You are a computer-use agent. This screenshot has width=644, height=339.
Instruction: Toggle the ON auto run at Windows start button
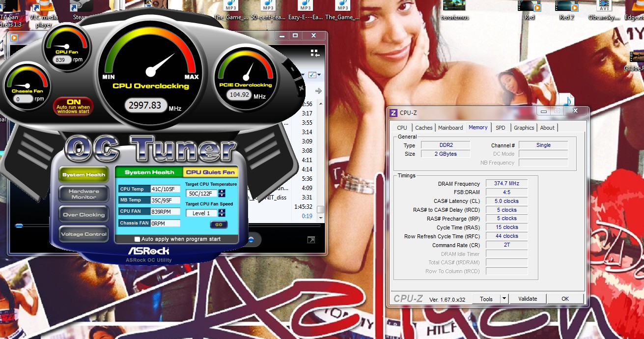coord(73,106)
